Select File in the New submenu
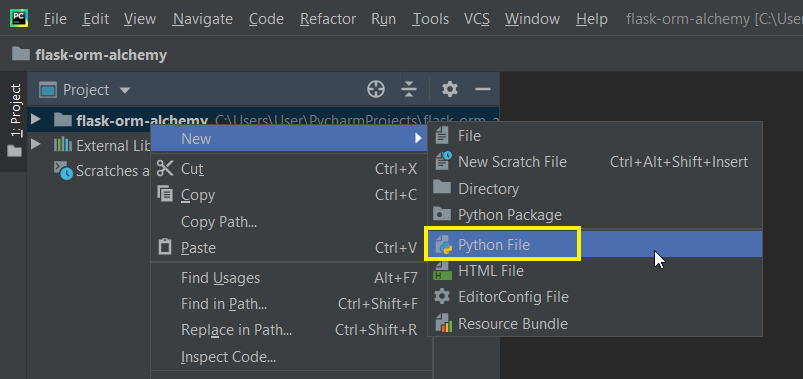The width and height of the screenshot is (803, 379). (595, 136)
